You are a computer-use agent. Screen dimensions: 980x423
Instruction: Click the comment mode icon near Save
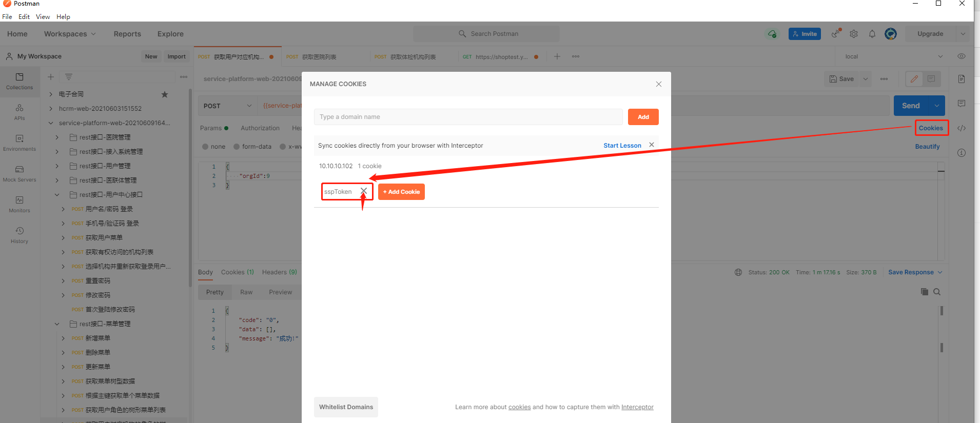[931, 79]
